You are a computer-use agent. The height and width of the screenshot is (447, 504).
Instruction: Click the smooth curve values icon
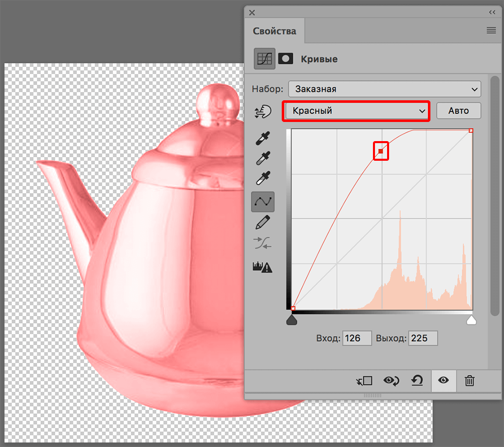pos(263,244)
